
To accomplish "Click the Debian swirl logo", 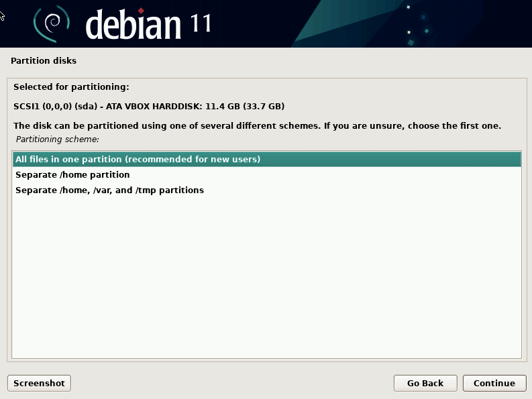I will pos(52,23).
